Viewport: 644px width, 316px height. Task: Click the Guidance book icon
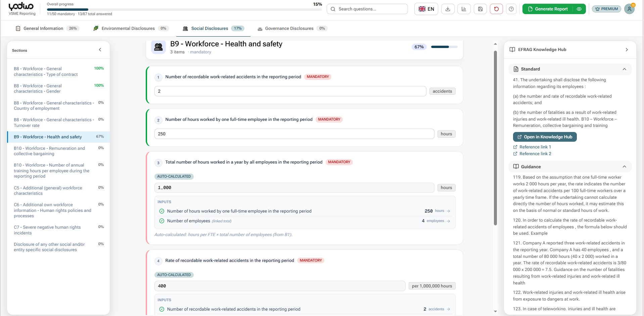516,167
